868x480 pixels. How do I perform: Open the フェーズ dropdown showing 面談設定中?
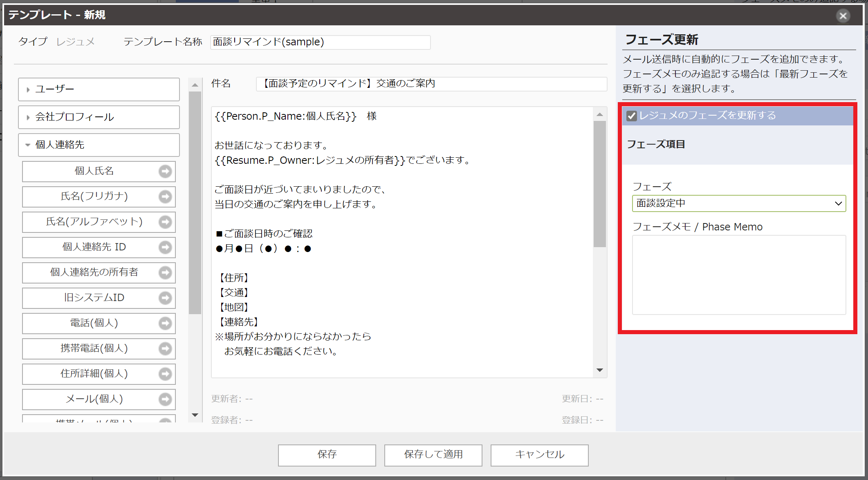point(738,203)
